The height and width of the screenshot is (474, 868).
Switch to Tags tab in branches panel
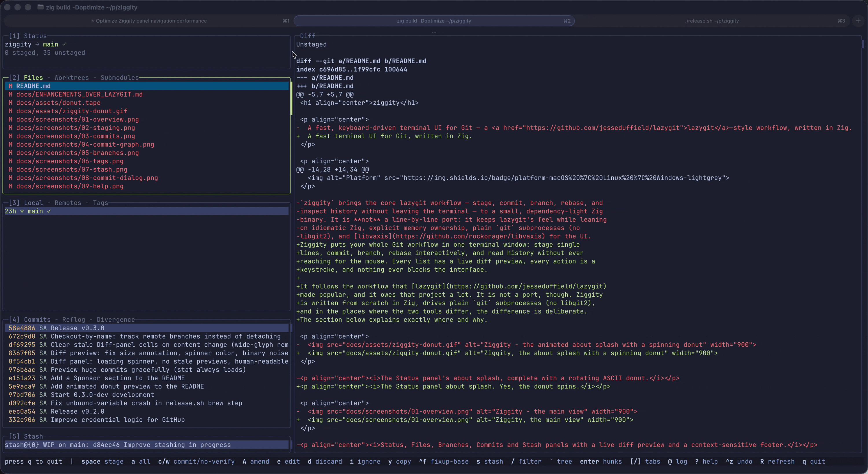coord(100,203)
